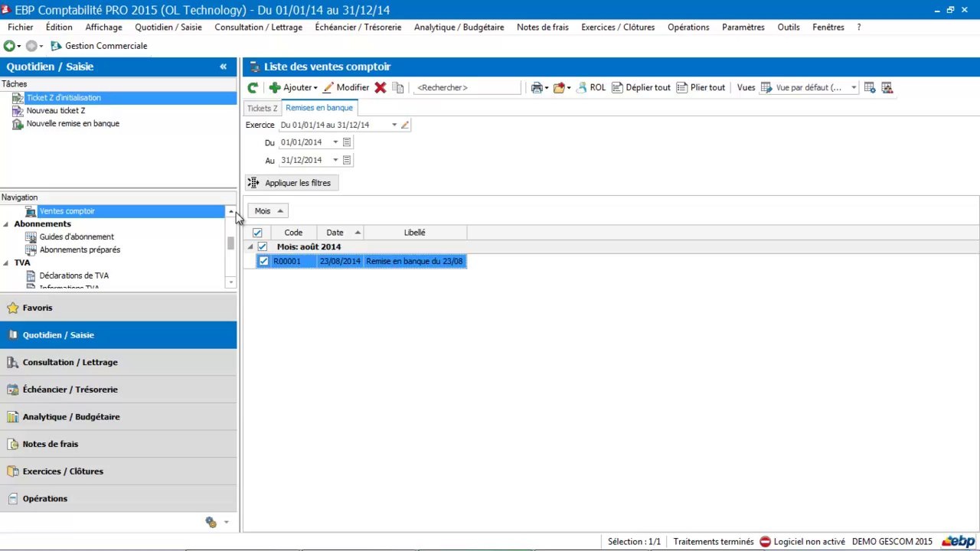
Task: Click the Plier tout button
Action: click(x=701, y=88)
